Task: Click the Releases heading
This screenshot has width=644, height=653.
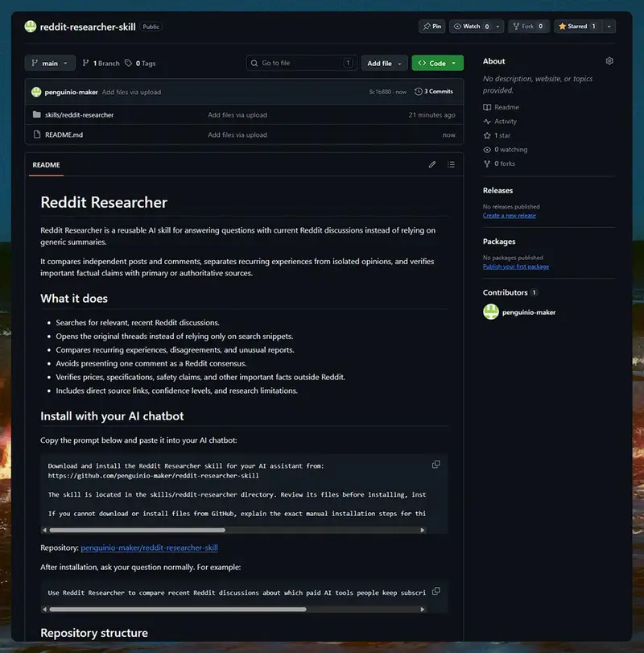Action: click(x=497, y=190)
